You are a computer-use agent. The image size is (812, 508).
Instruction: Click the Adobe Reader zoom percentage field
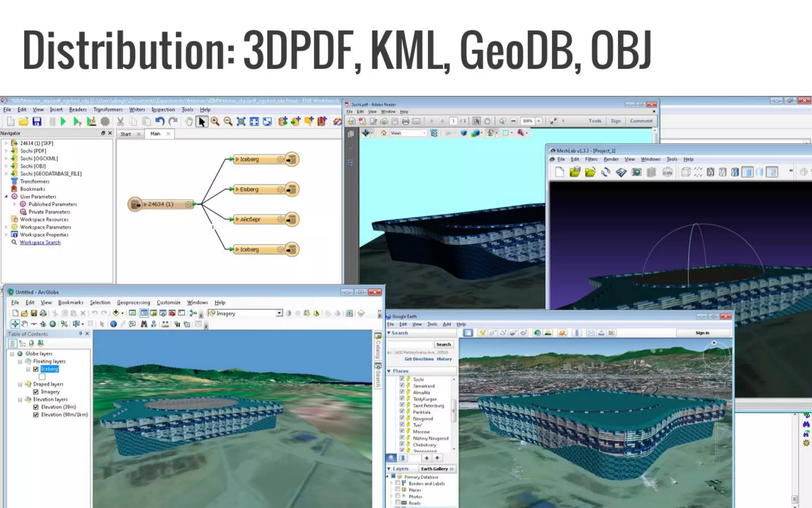click(527, 121)
